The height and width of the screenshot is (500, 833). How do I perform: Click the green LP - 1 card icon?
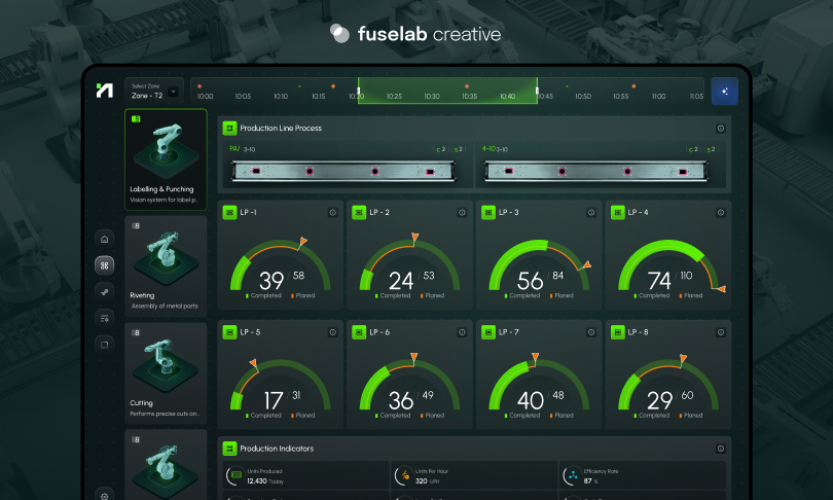click(x=230, y=213)
